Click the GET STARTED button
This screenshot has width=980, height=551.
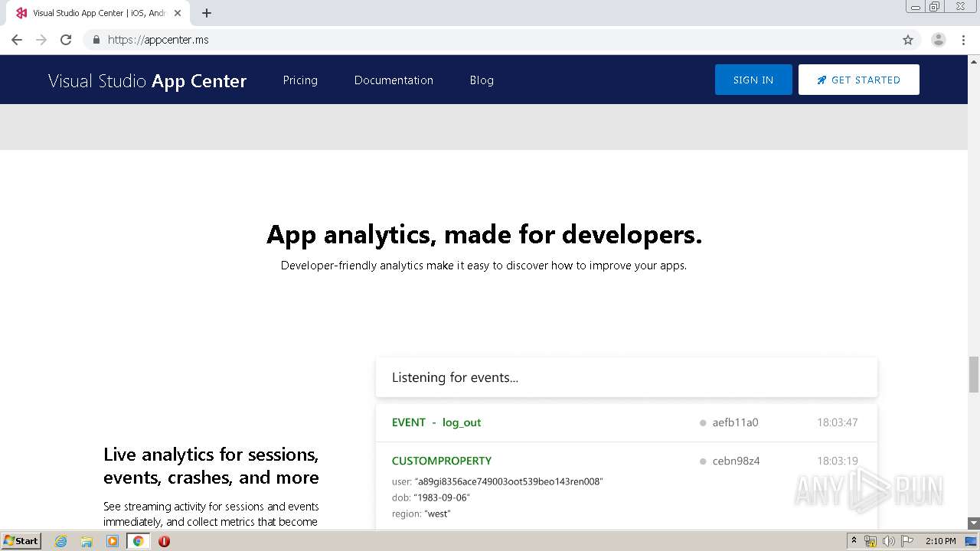(858, 80)
